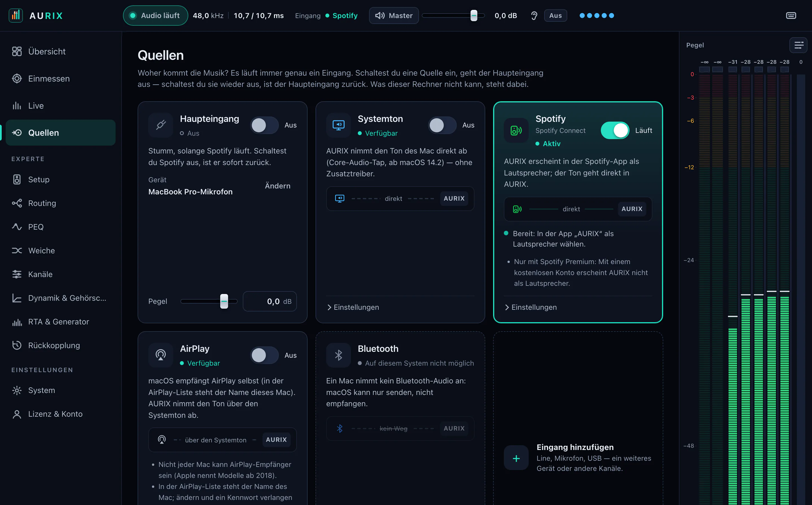Viewport: 812px width, 505px height.
Task: Open the PEQ equalizer page
Action: click(x=61, y=227)
